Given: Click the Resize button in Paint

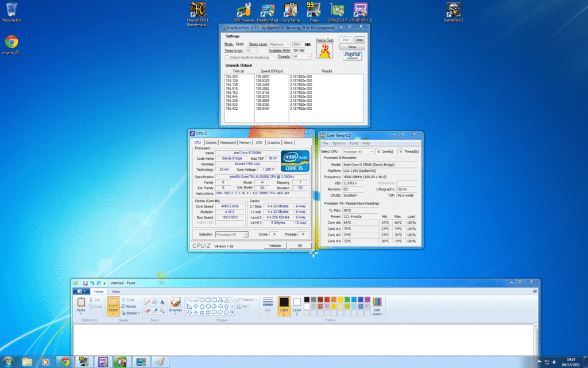Looking at the screenshot, I should (129, 306).
